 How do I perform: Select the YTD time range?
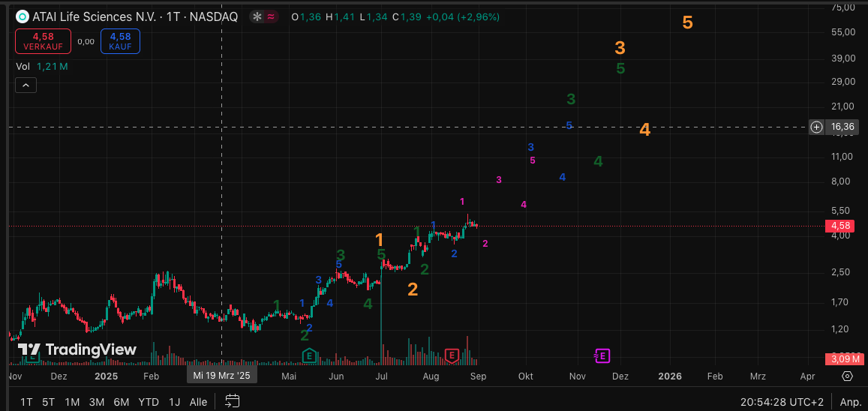[148, 402]
